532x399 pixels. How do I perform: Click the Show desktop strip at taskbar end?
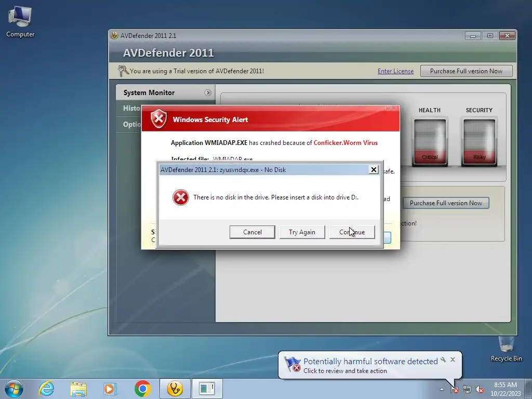529,389
